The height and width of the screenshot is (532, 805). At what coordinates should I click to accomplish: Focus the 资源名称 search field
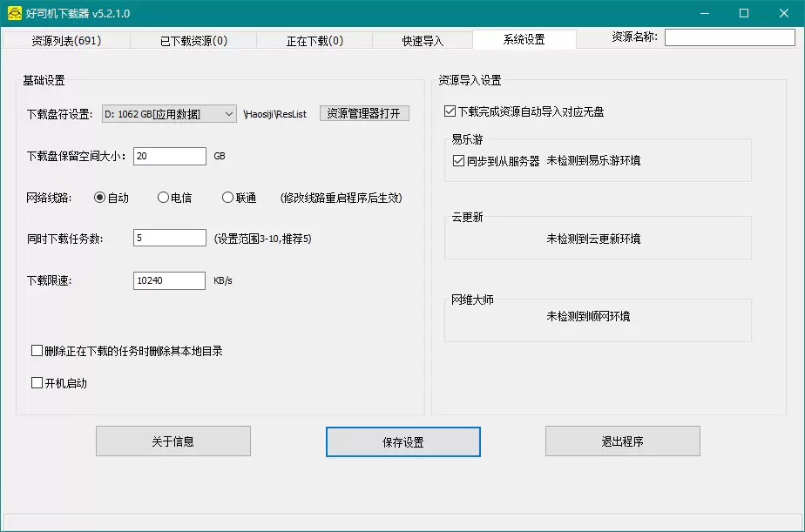pyautogui.click(x=729, y=37)
